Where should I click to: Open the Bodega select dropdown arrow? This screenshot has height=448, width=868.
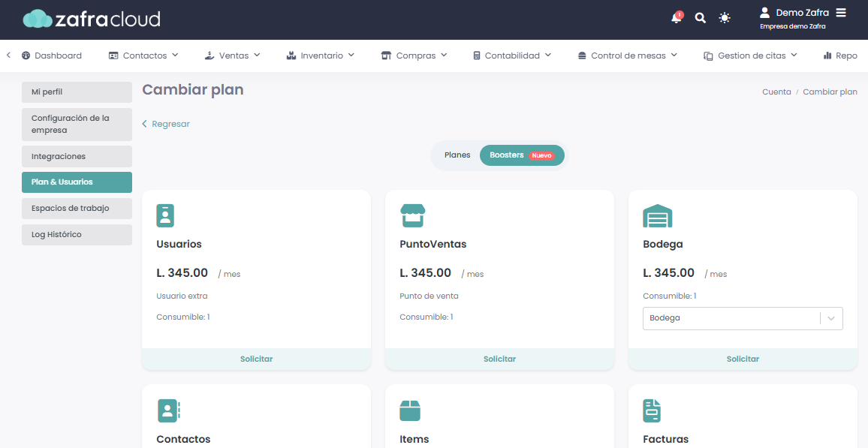click(x=831, y=319)
